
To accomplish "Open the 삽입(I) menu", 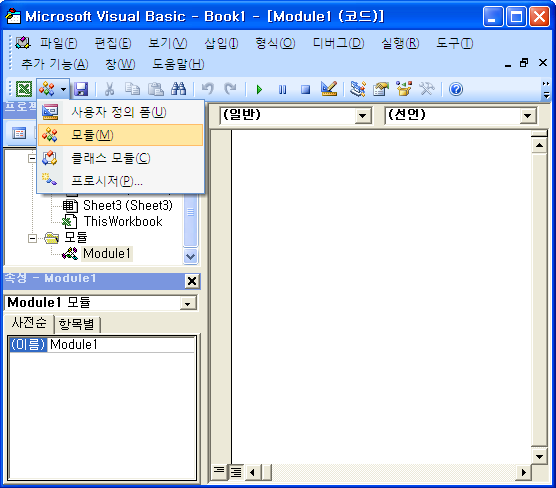I will coord(221,43).
